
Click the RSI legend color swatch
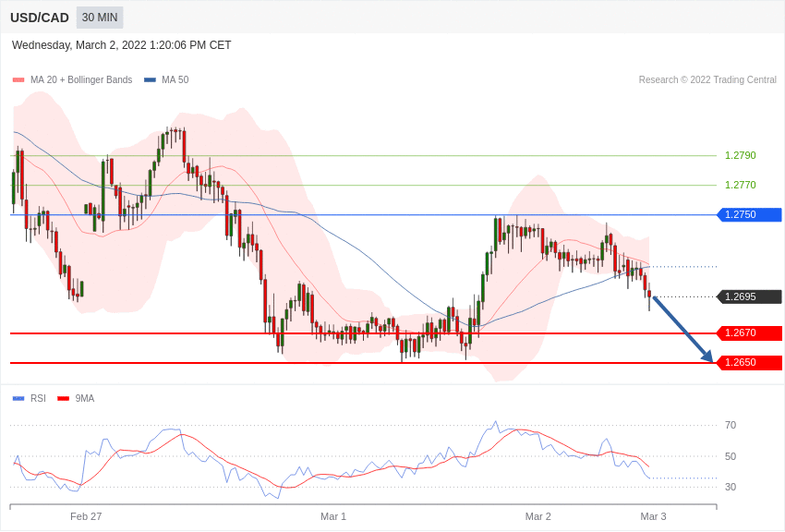pyautogui.click(x=18, y=398)
